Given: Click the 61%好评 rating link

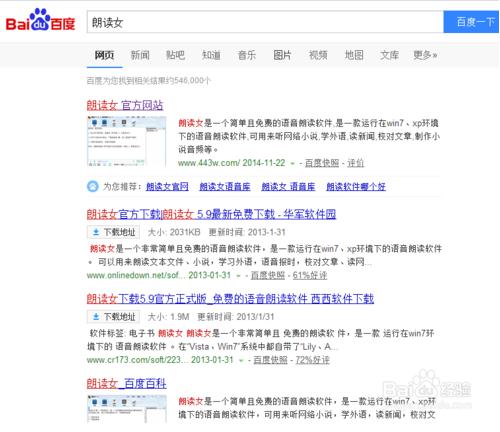Looking at the screenshot, I should tap(310, 275).
